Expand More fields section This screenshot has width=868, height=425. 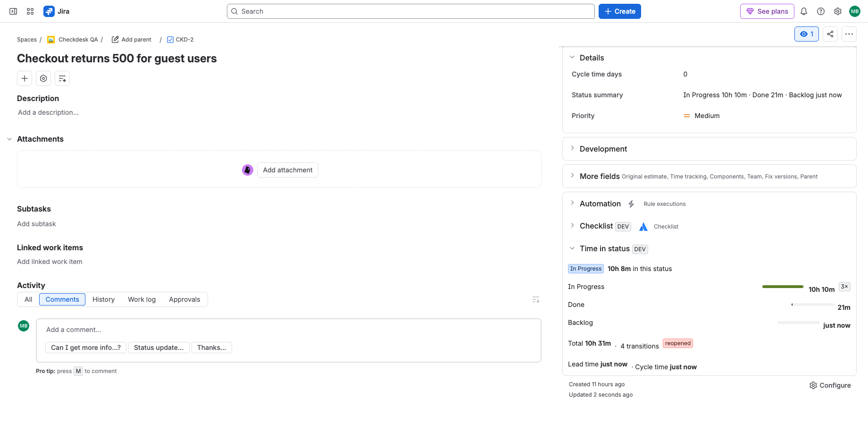click(x=572, y=176)
